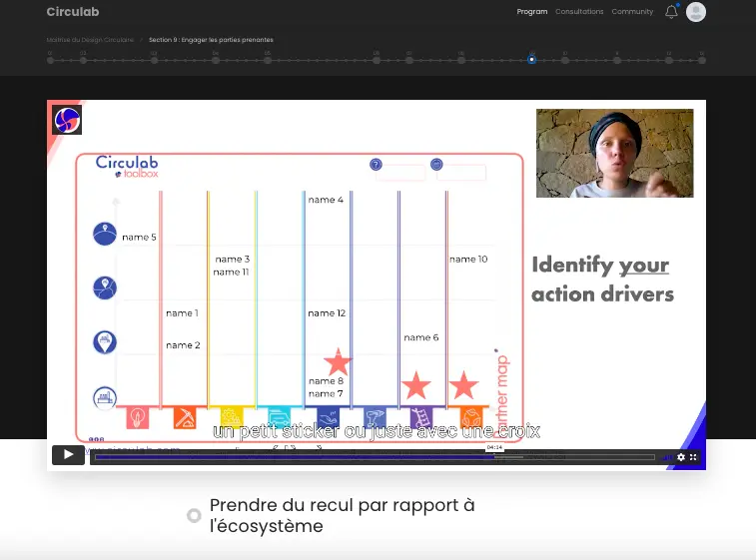The width and height of the screenshot is (756, 560).
Task: Jump to section 06 timeline marker
Action: [377, 60]
